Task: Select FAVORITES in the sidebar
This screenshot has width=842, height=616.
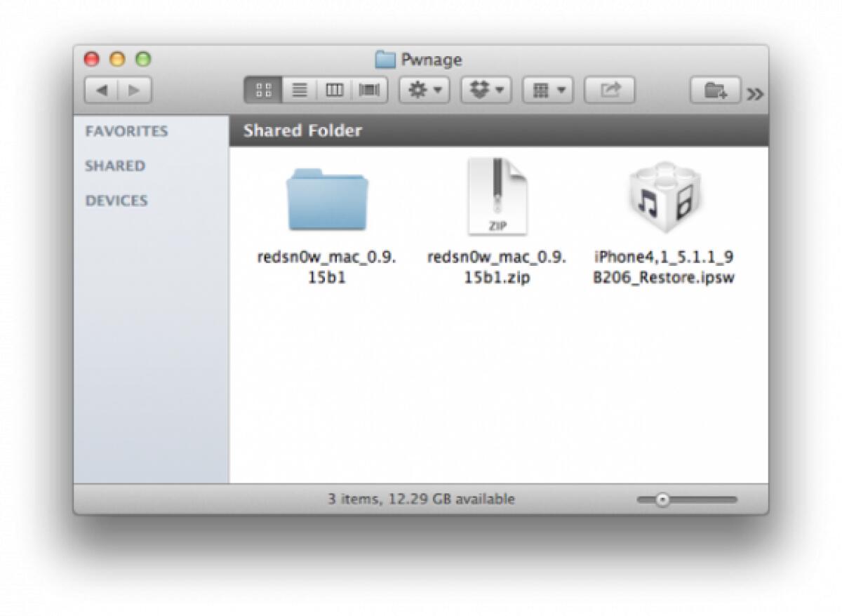Action: click(x=126, y=131)
